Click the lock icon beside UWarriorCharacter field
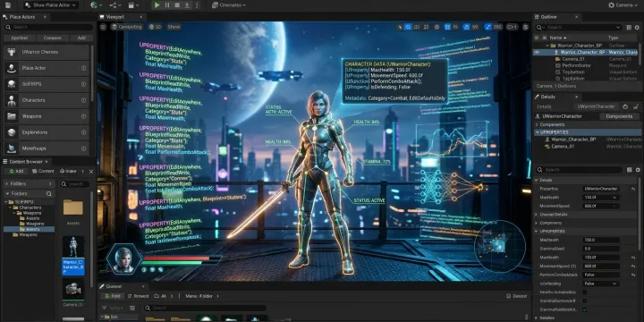This screenshot has width=644, height=322. (625, 106)
